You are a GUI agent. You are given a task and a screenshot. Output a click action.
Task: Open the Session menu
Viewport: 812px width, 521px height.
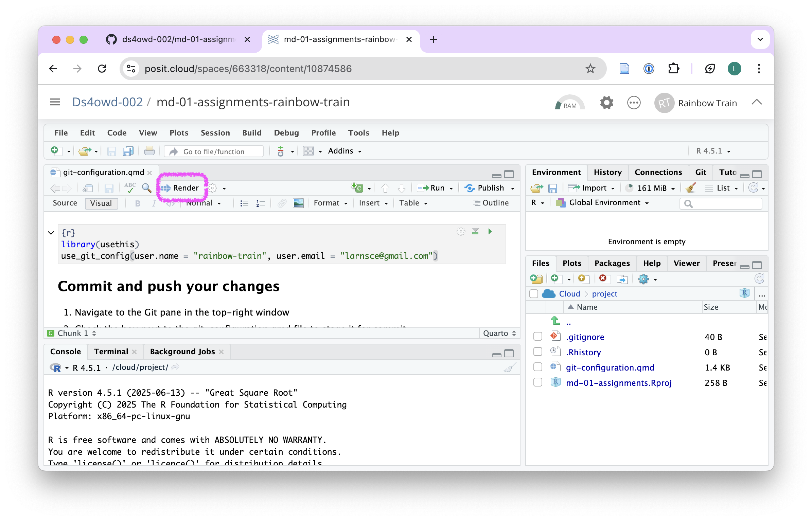215,133
